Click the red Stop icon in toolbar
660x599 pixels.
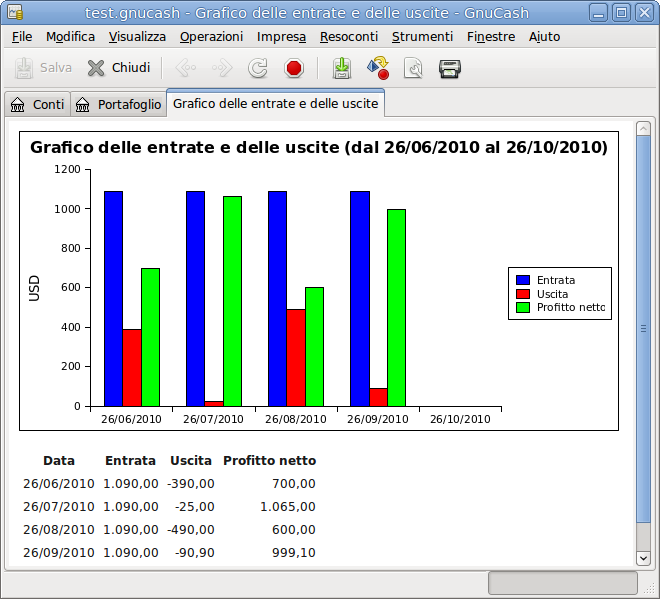pos(293,68)
